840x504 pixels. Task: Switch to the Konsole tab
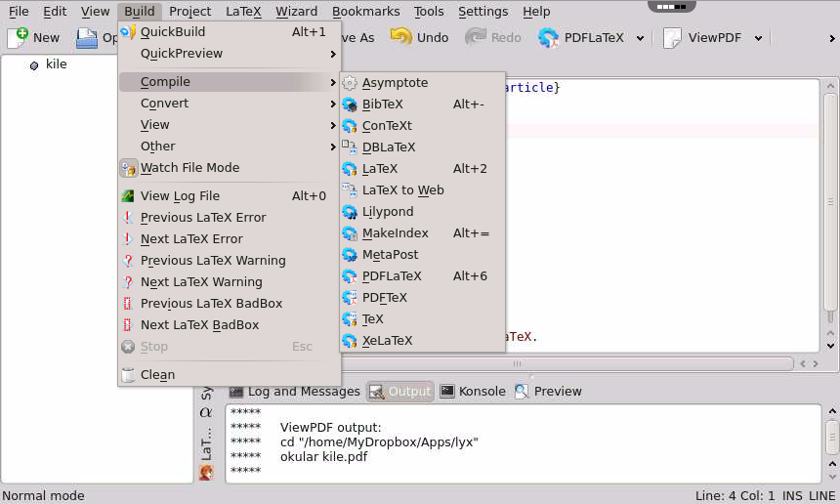[473, 392]
